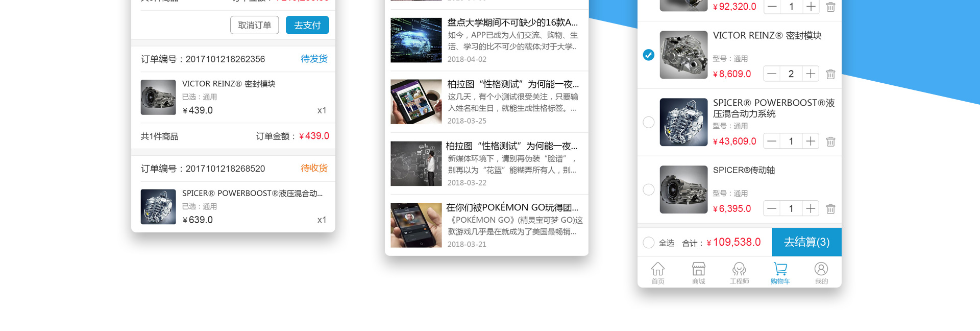Screen dimensions: 980x331
Task: Click the 去结算(3) checkout button
Action: tap(806, 242)
